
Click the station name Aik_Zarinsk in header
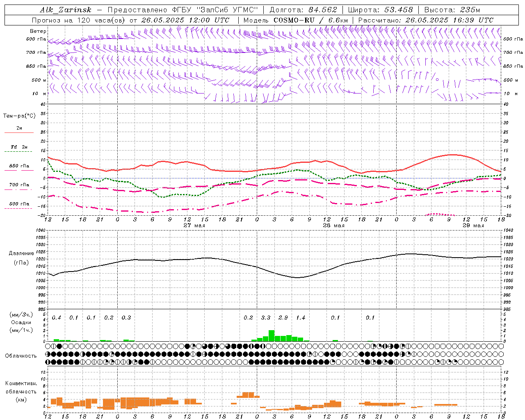tap(66, 10)
